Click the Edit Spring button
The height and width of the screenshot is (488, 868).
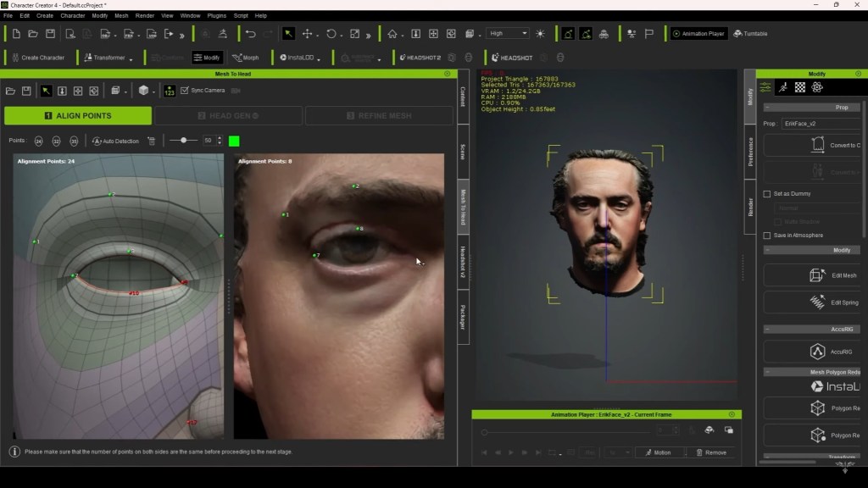click(x=811, y=302)
